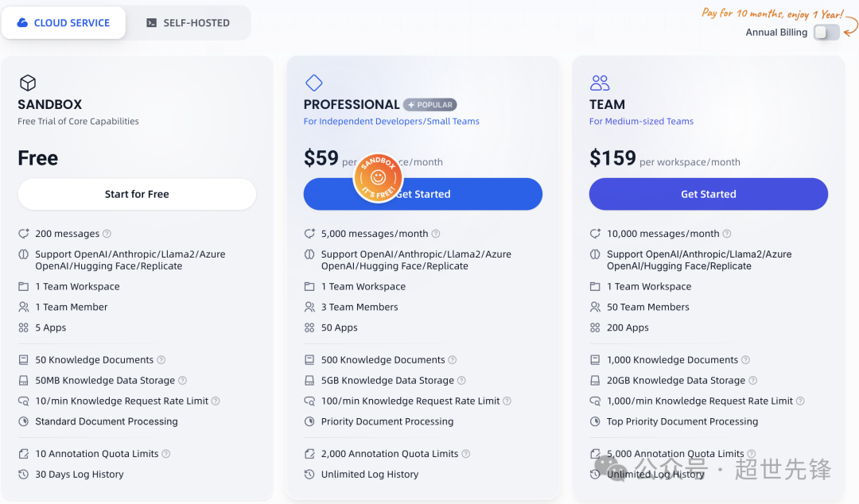
Task: Open help icon beside 10,000 messages/month
Action: (726, 234)
